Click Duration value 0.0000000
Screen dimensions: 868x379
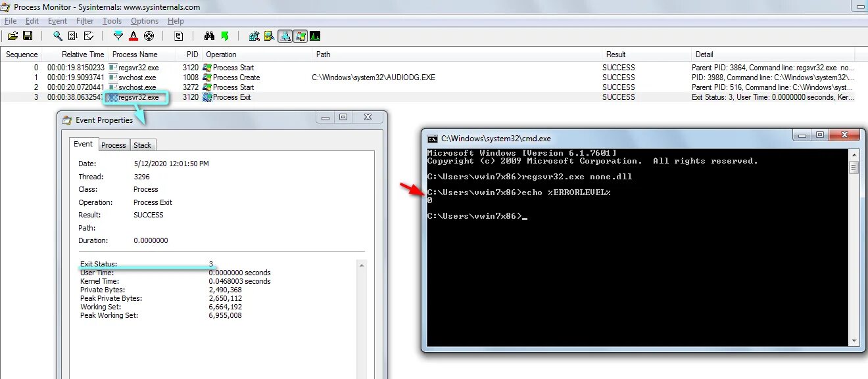pyautogui.click(x=151, y=240)
